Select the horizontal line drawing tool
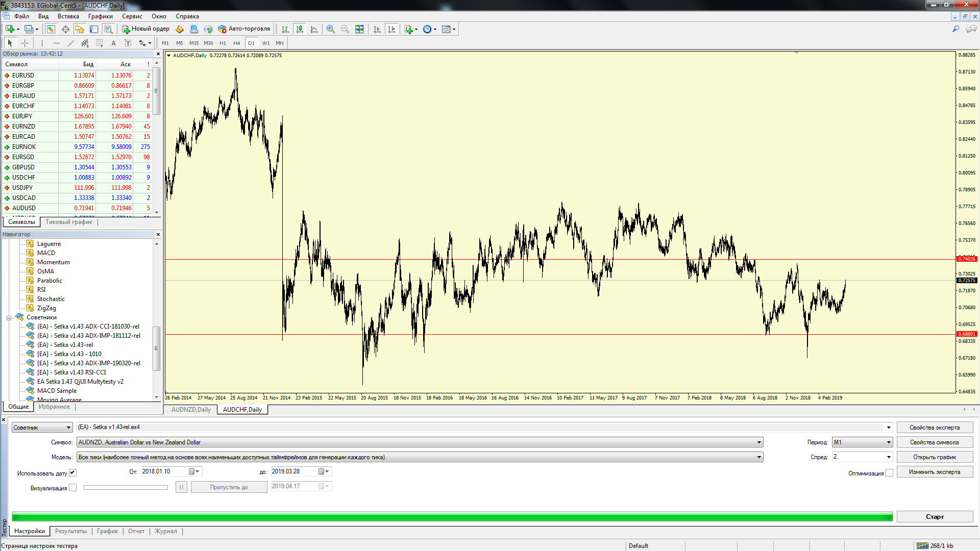 [x=57, y=43]
